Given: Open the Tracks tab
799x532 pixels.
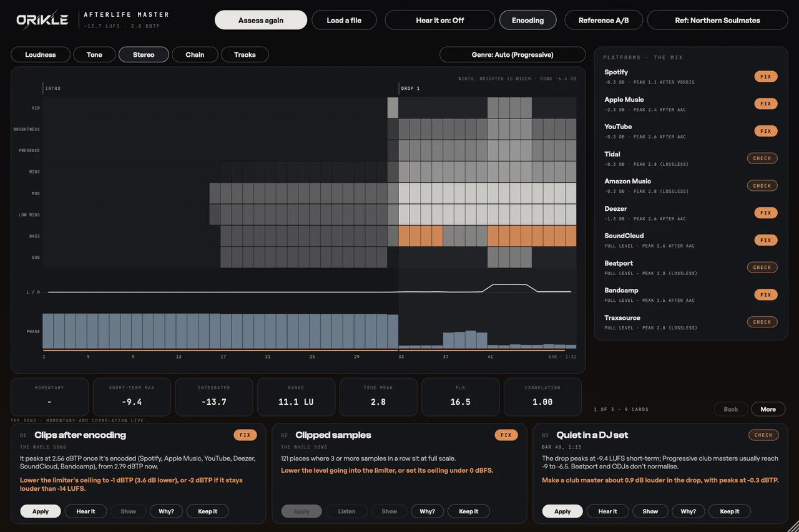Looking at the screenshot, I should coord(245,54).
